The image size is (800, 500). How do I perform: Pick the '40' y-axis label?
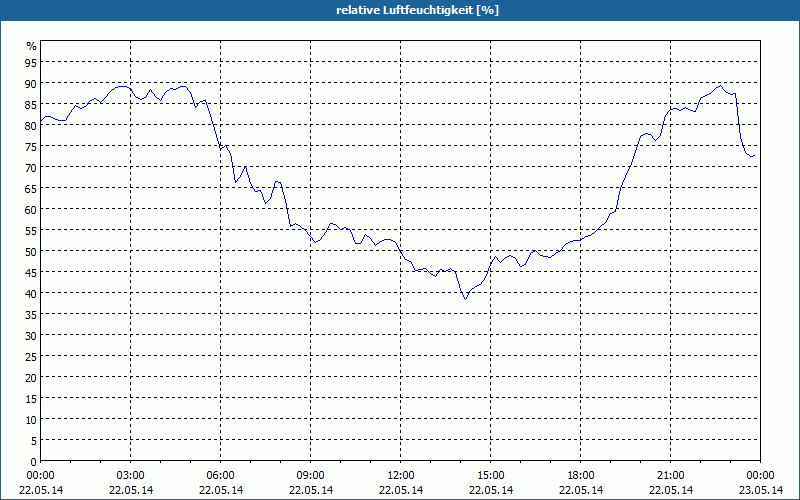coord(31,293)
